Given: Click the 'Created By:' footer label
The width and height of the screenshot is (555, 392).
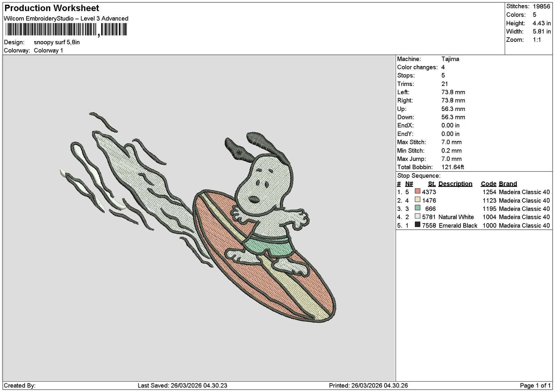Looking at the screenshot, I should (20, 385).
